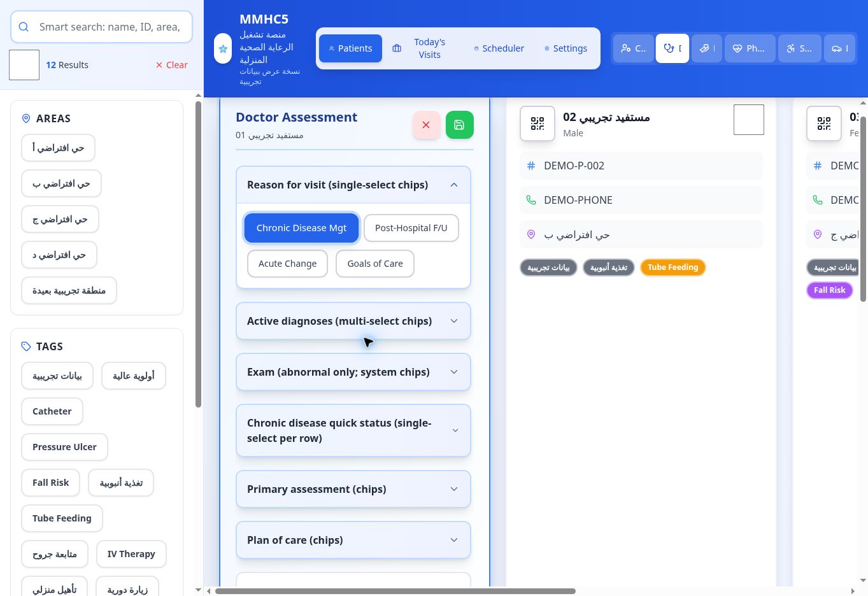The height and width of the screenshot is (596, 868).
Task: Open the Scheduler tab
Action: point(499,48)
